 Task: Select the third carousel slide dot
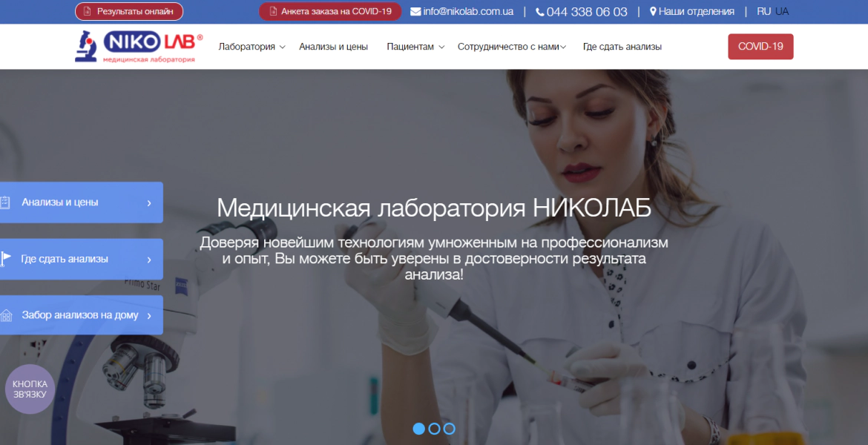tap(450, 429)
